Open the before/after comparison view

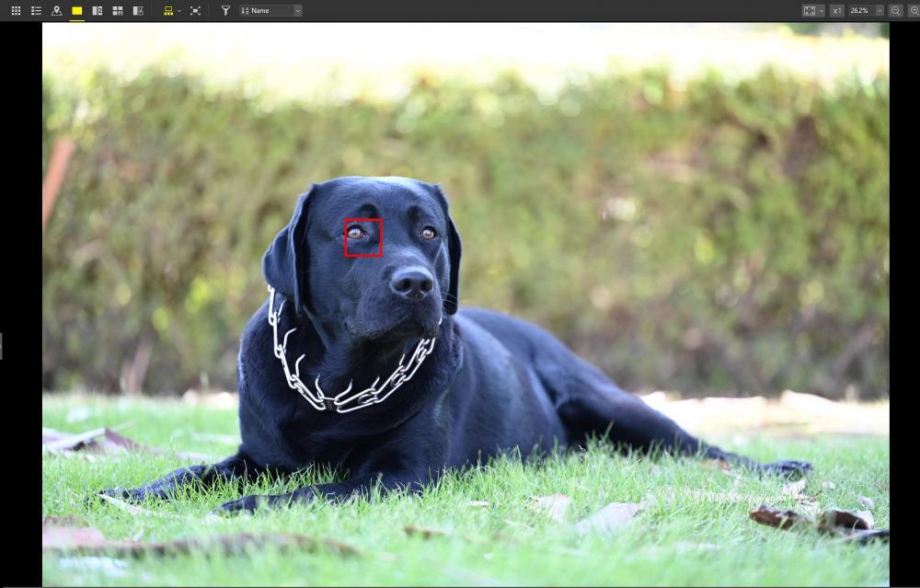[139, 10]
